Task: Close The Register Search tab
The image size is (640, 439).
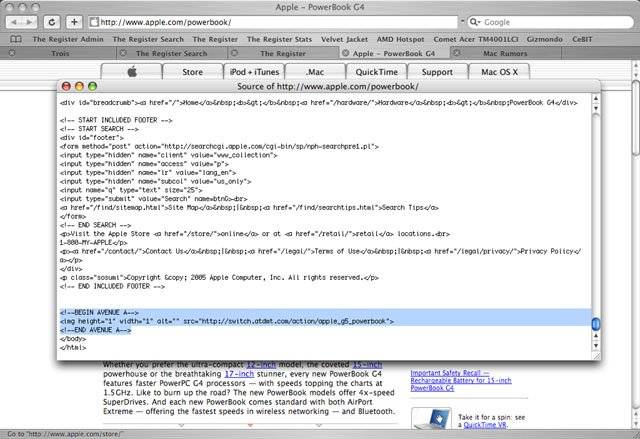Action: click(x=123, y=53)
